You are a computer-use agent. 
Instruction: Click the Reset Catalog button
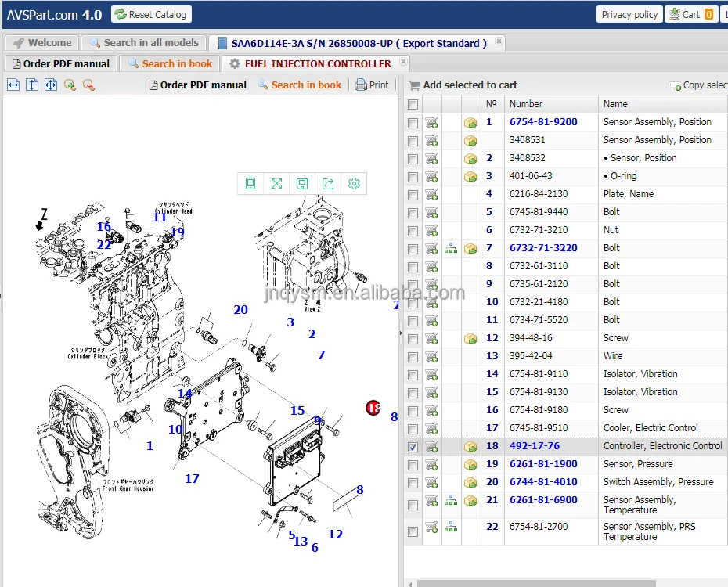pos(151,14)
